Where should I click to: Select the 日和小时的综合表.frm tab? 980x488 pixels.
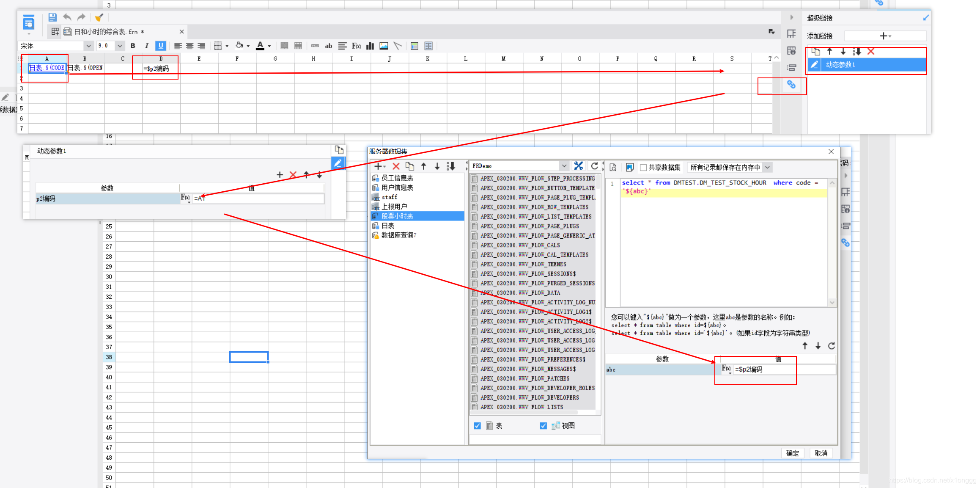click(108, 32)
